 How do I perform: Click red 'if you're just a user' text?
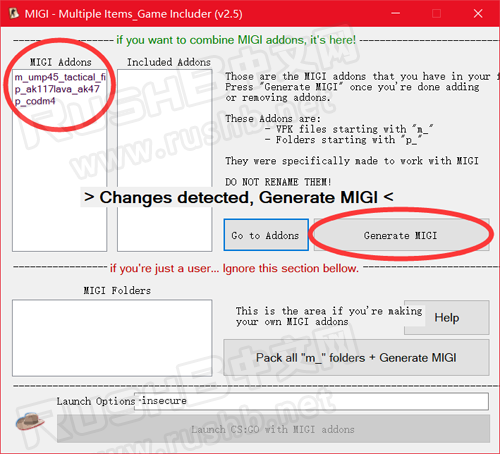[x=234, y=268]
